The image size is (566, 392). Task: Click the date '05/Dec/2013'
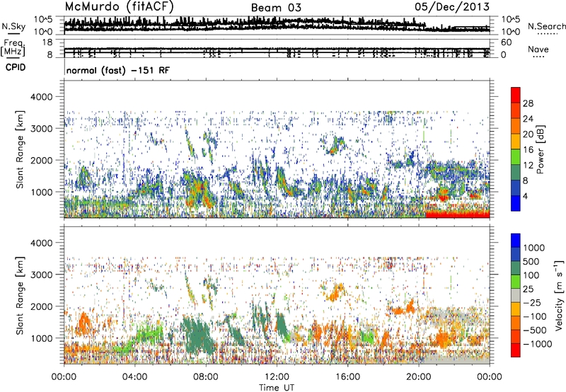pos(452,7)
